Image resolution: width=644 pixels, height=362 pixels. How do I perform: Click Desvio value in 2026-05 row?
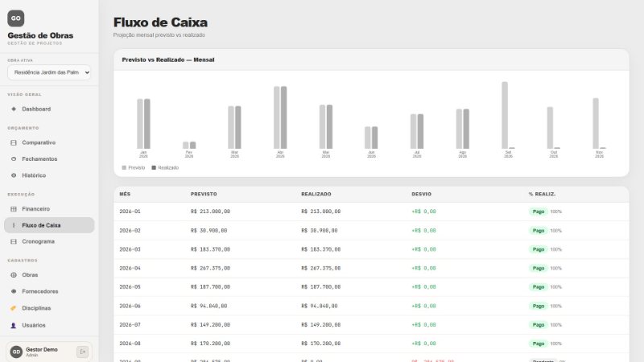point(424,287)
